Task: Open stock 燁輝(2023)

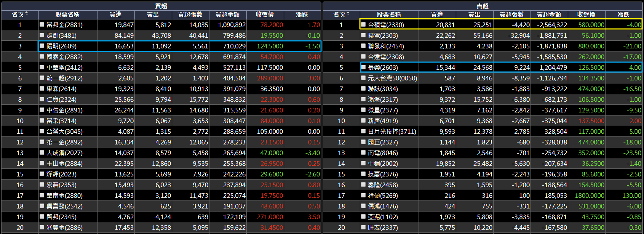Action: 61,174
